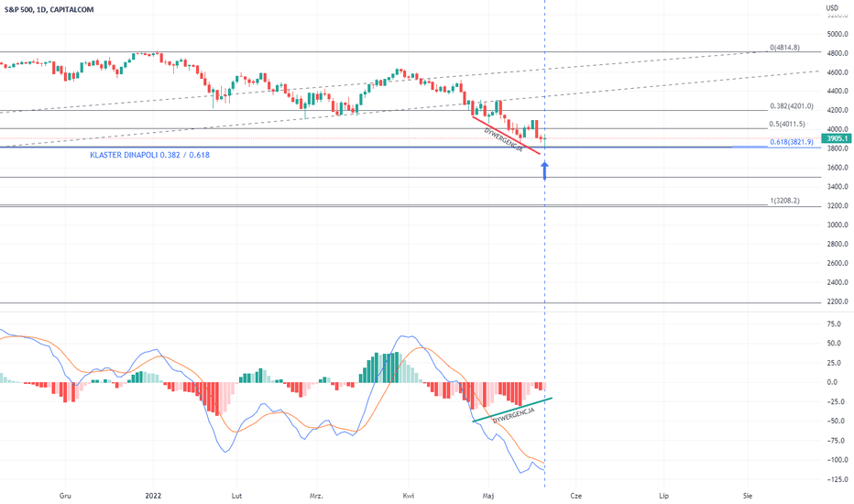The image size is (854, 504).
Task: Click the 25.0 oscillator axis label
Action: click(834, 363)
